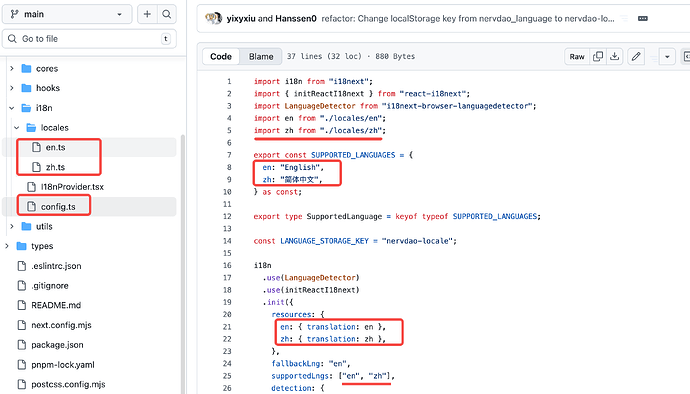Focus the Go to file search field
The image size is (690, 394).
[x=89, y=39]
